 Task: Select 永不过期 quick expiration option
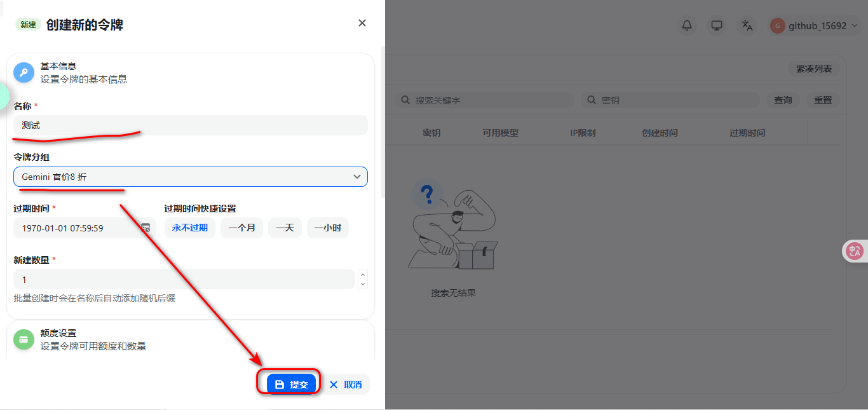tap(190, 228)
